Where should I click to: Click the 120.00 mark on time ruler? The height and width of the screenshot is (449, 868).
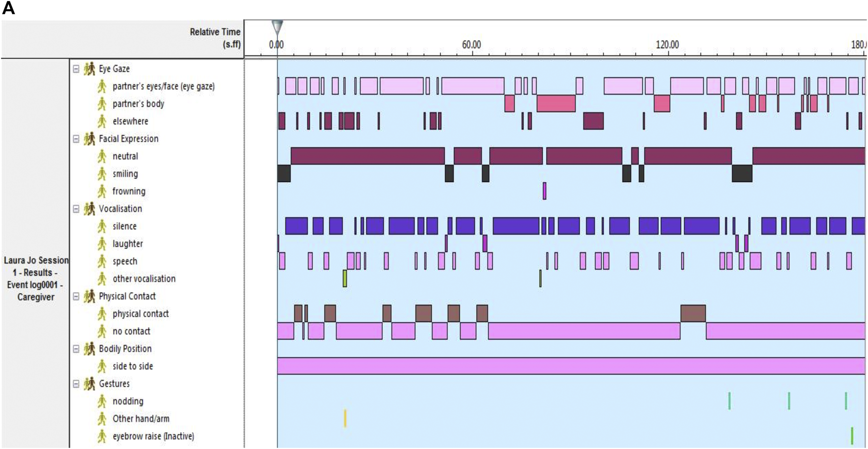pos(667,45)
